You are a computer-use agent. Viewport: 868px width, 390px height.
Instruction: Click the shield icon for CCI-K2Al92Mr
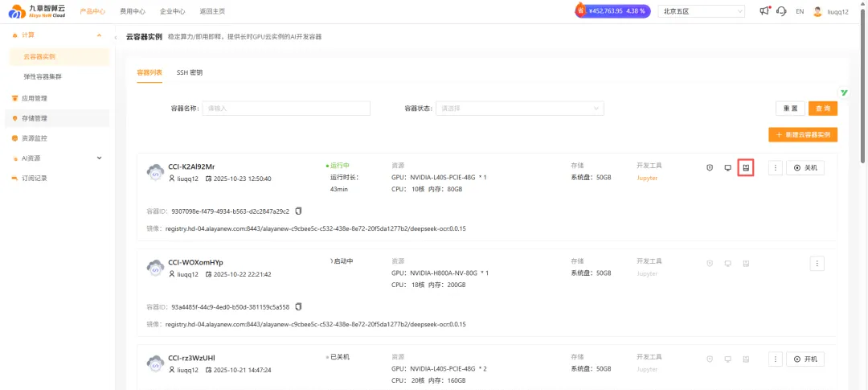[x=710, y=168]
